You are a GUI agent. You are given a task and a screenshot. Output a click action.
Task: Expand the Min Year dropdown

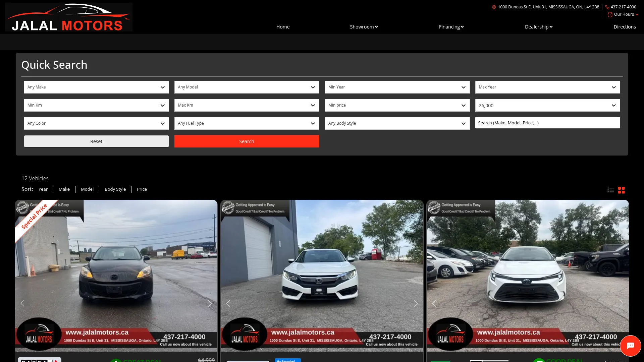click(x=397, y=87)
